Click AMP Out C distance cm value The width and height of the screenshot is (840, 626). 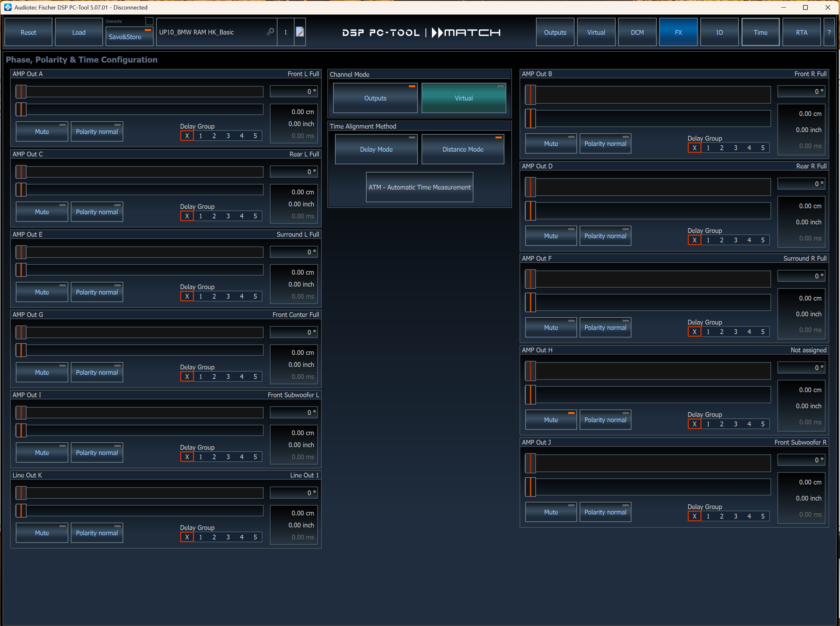click(303, 192)
